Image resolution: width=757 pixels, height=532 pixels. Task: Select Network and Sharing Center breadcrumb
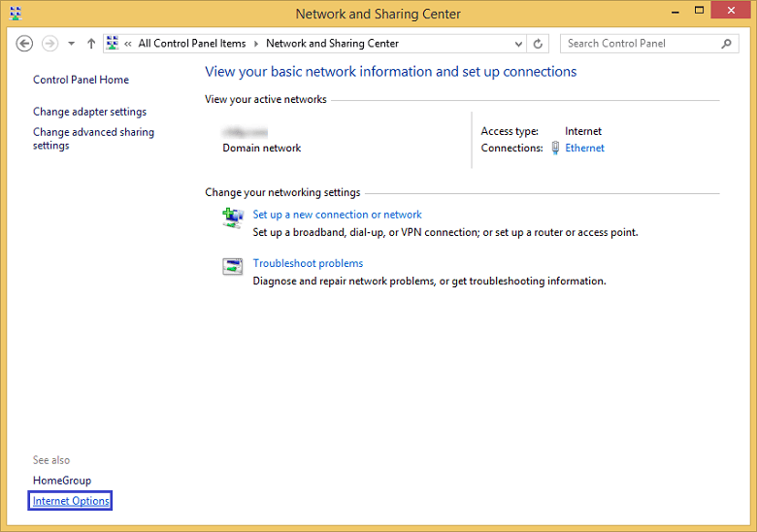332,44
